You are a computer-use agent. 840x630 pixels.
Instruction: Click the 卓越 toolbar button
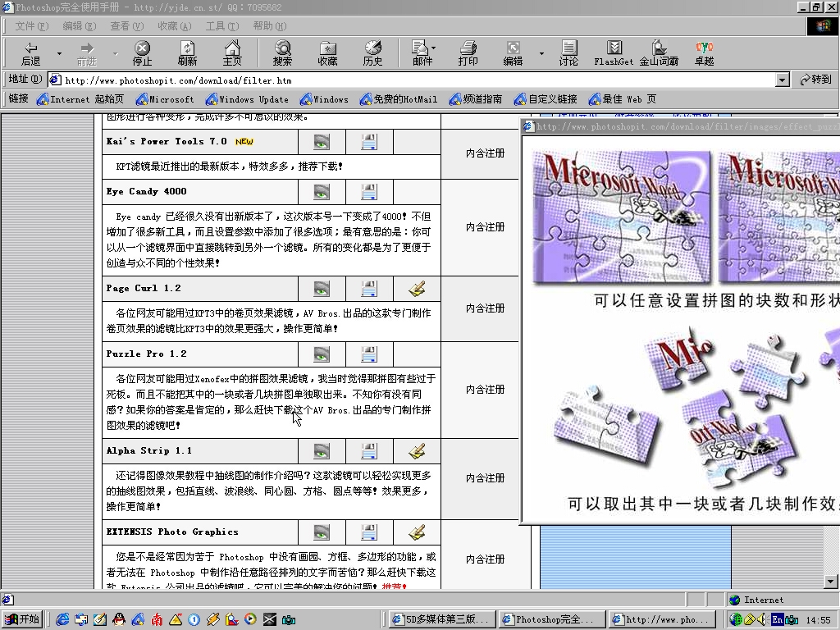pos(704,53)
